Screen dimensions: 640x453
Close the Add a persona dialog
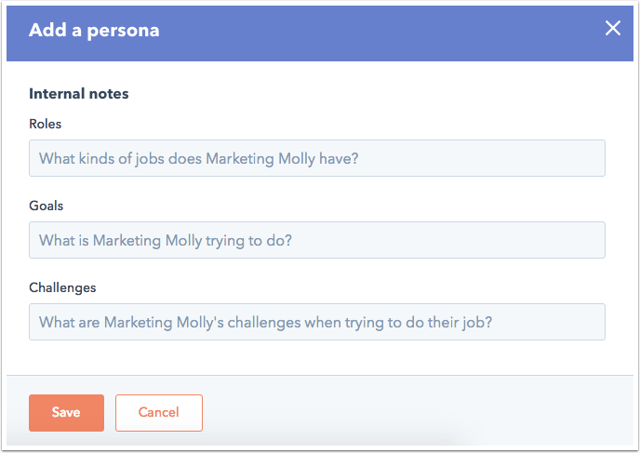613,29
